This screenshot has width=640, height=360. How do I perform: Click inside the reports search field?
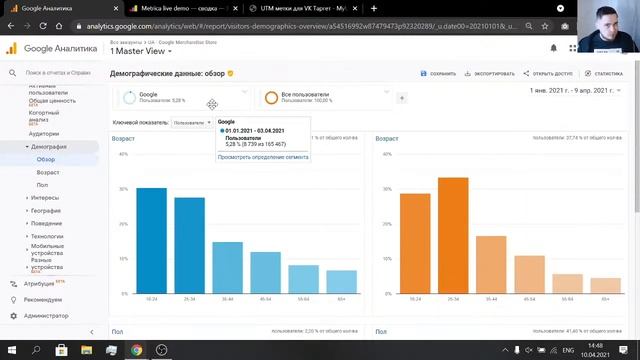pyautogui.click(x=58, y=73)
